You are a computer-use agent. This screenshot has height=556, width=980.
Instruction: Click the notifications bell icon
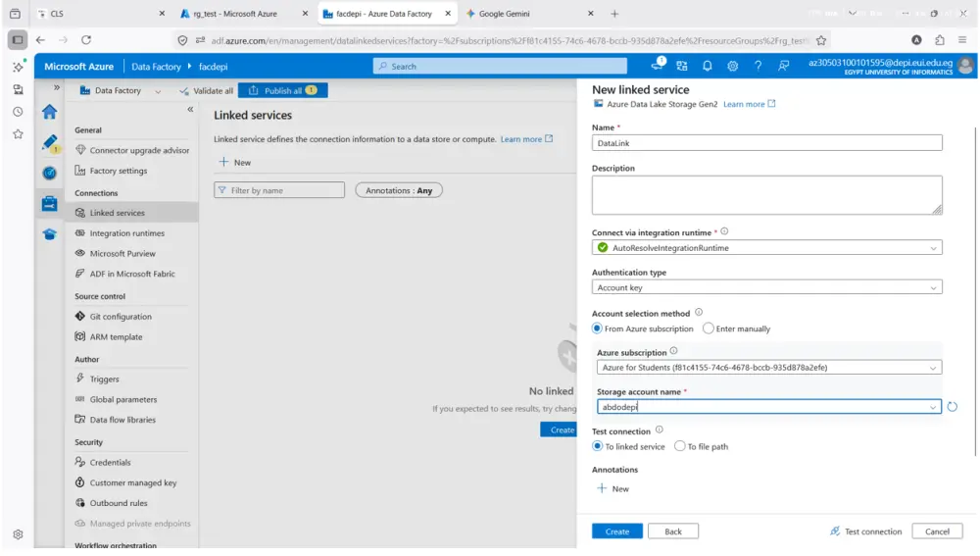(707, 67)
